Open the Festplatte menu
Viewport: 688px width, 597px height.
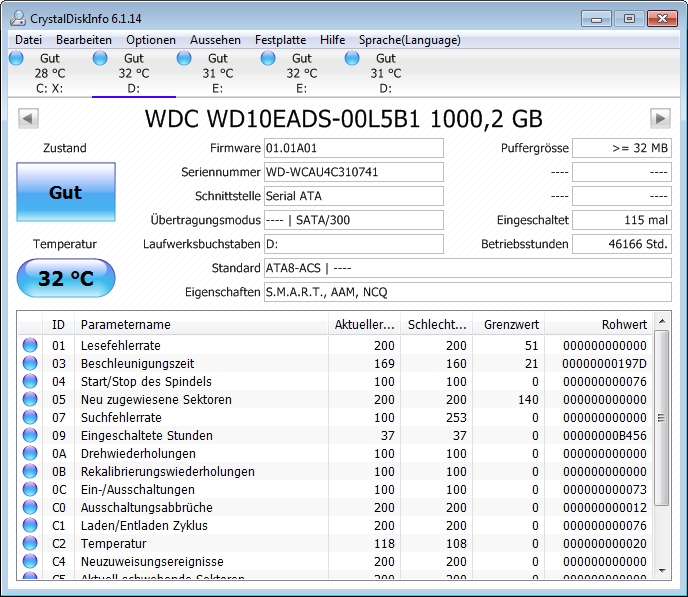coord(280,40)
